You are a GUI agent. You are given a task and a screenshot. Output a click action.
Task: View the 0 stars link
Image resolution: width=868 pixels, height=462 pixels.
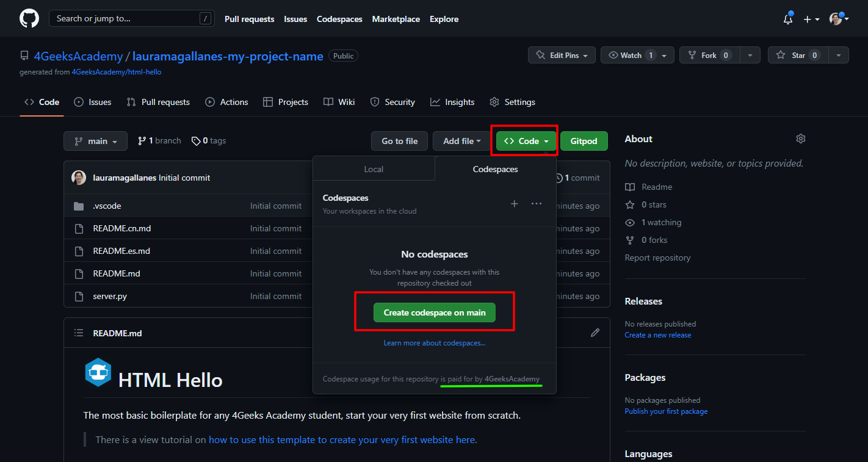pyautogui.click(x=646, y=204)
